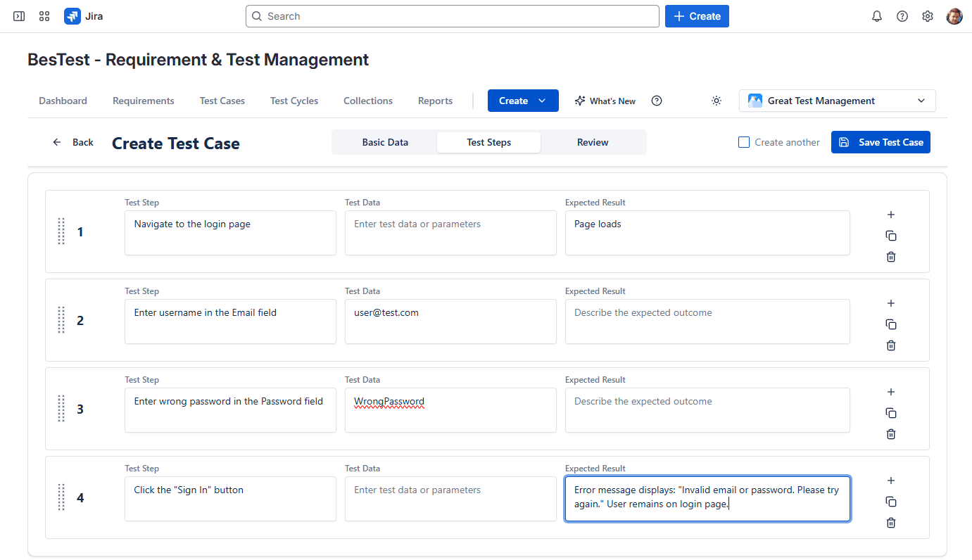The image size is (972, 560).
Task: Duplicate test step 2 with the copy icon
Action: tap(890, 324)
